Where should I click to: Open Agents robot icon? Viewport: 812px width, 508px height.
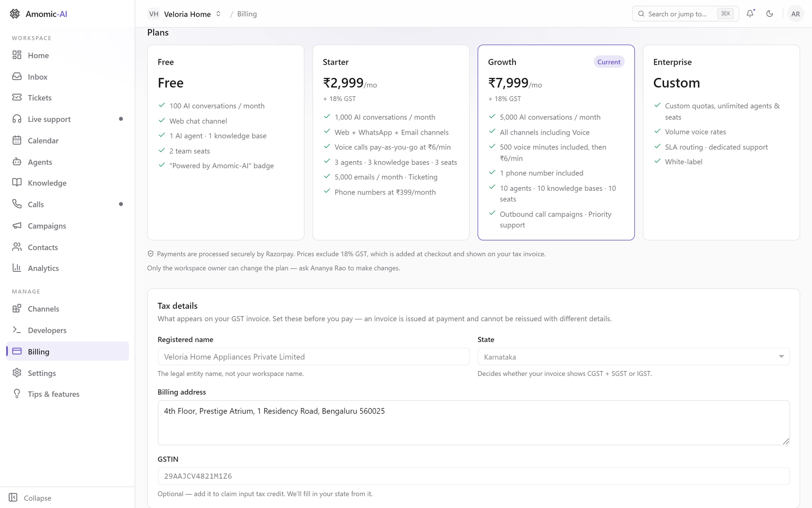[17, 162]
